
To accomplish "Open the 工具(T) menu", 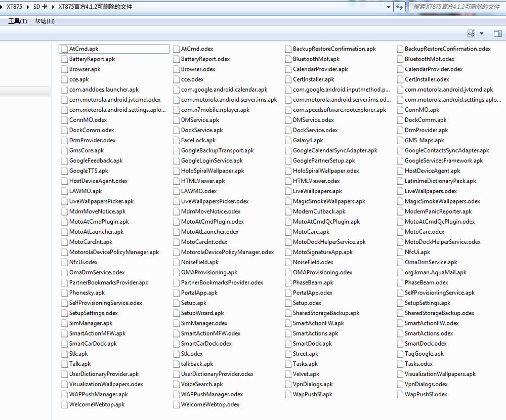I will point(17,21).
